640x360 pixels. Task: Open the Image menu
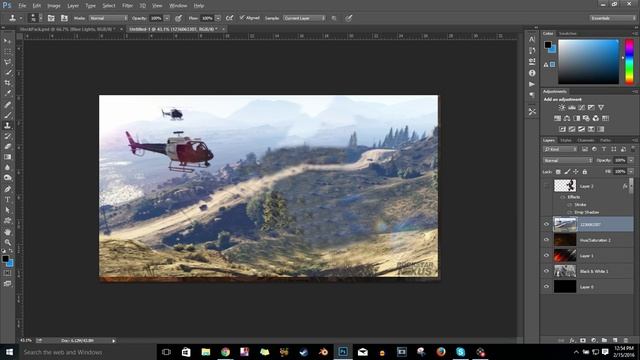click(x=54, y=6)
